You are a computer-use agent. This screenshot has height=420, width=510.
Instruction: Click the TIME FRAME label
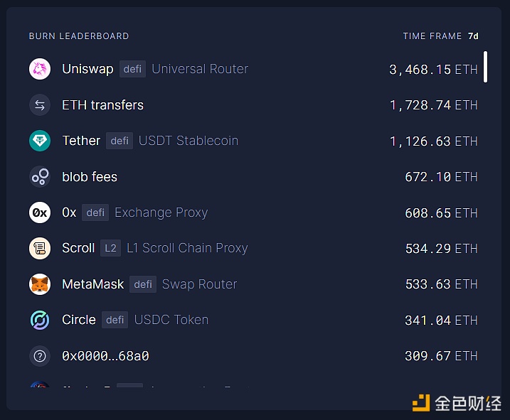[x=432, y=36]
